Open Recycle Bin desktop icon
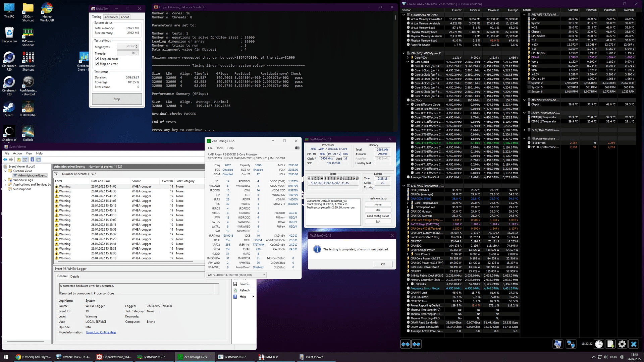The width and height of the screenshot is (644, 362). [x=9, y=35]
